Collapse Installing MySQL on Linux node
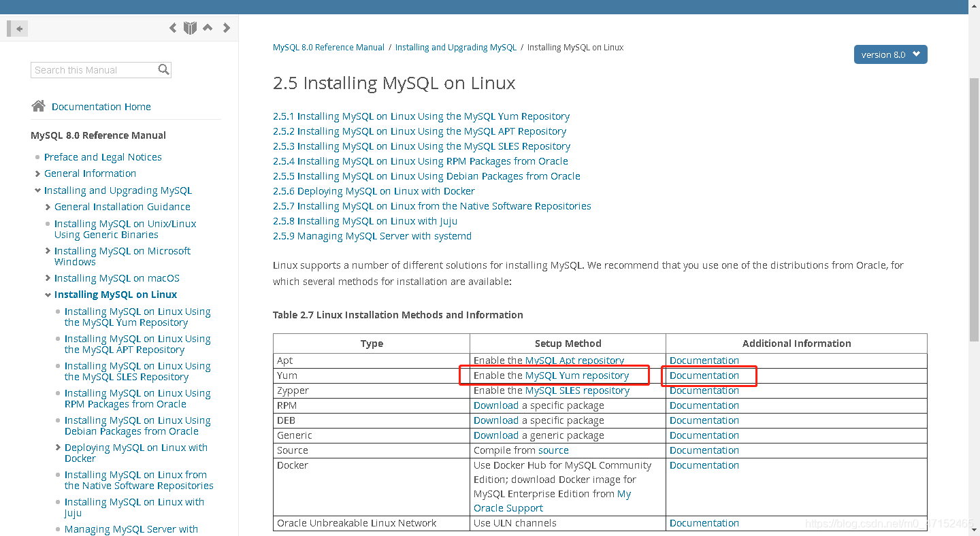Image resolution: width=980 pixels, height=536 pixels. pyautogui.click(x=48, y=295)
